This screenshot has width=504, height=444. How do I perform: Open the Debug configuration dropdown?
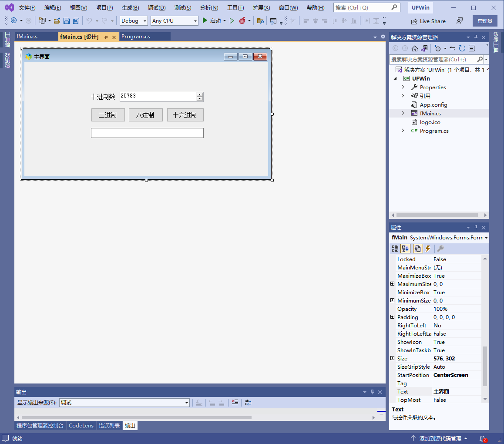pos(134,21)
